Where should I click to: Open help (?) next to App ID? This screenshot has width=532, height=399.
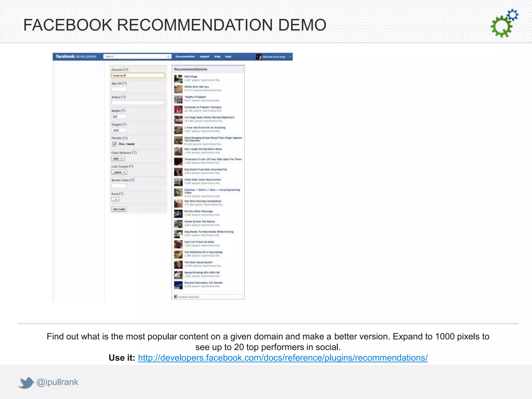pos(124,83)
